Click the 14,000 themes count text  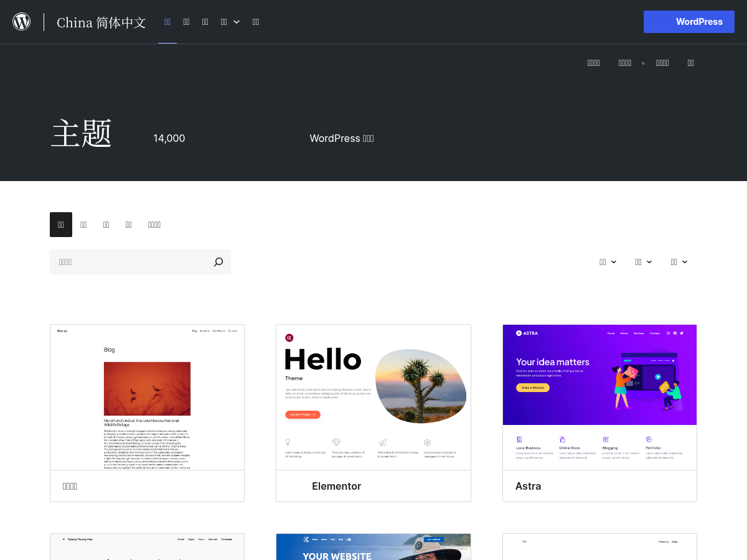pyautogui.click(x=169, y=138)
